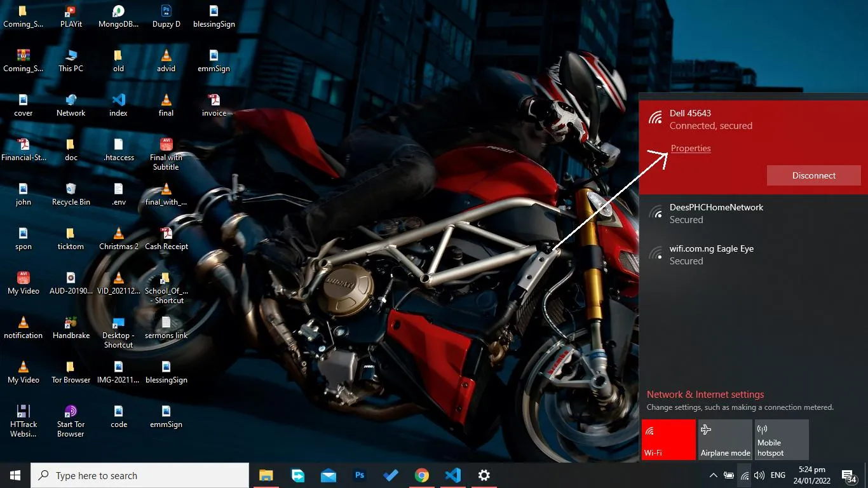Select the MongoDB desktop shortcut
The height and width of the screenshot is (488, 868).
click(118, 17)
